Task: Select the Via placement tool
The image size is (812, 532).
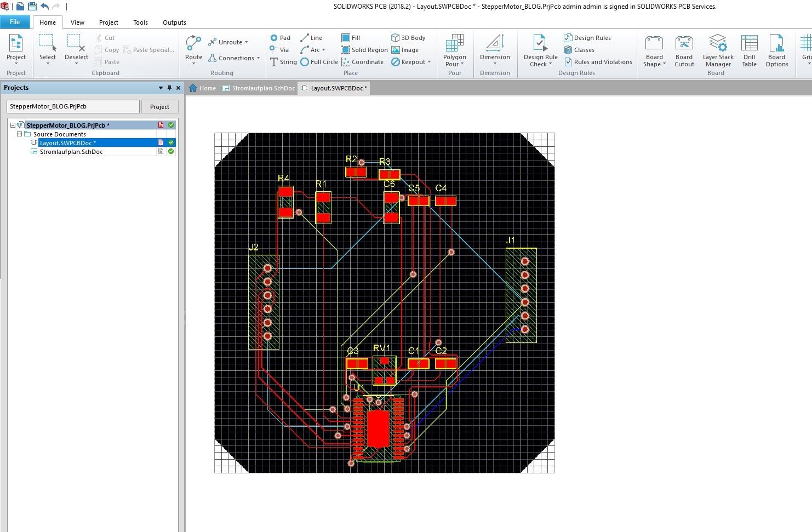Action: pyautogui.click(x=279, y=50)
